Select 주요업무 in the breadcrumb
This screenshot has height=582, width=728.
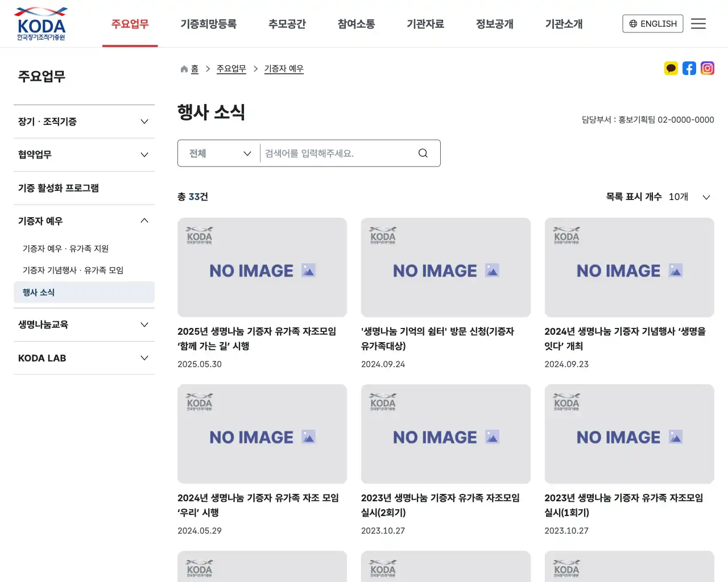coord(231,68)
